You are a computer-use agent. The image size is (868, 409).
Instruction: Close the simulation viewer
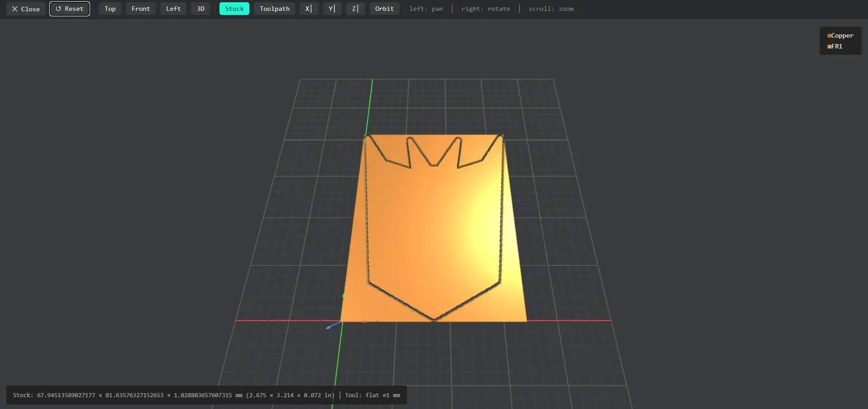(x=25, y=9)
